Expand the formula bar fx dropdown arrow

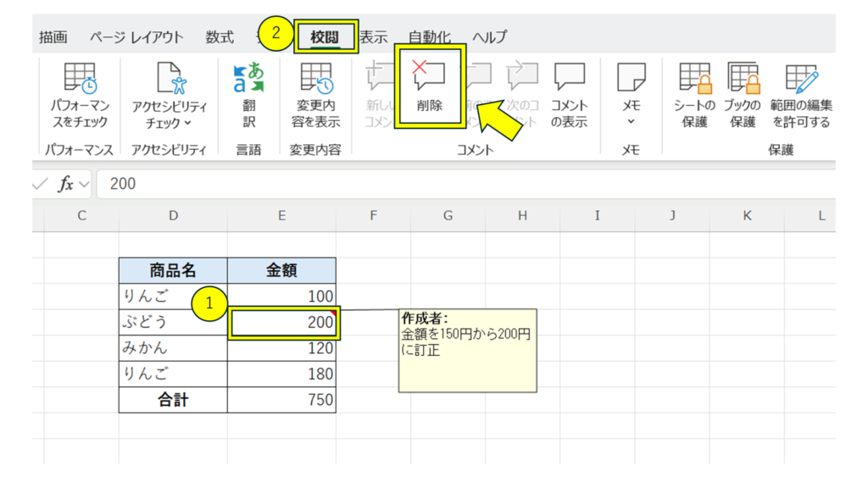[x=84, y=184]
